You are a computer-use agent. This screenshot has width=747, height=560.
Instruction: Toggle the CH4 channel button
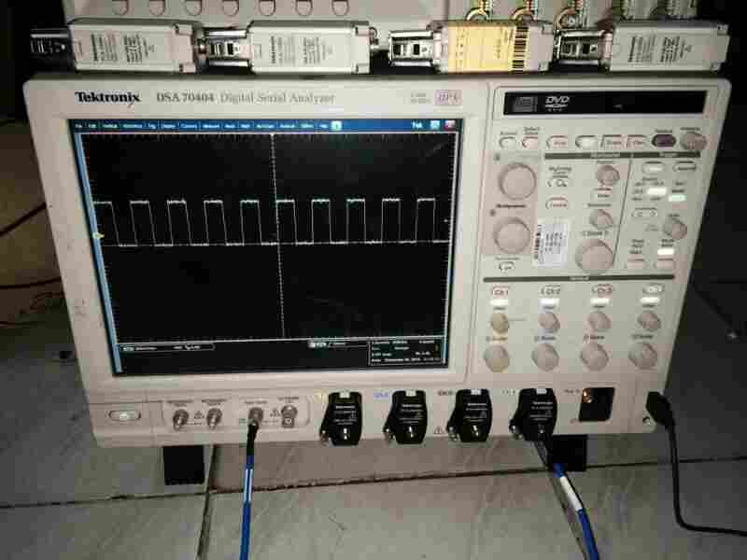point(651,292)
